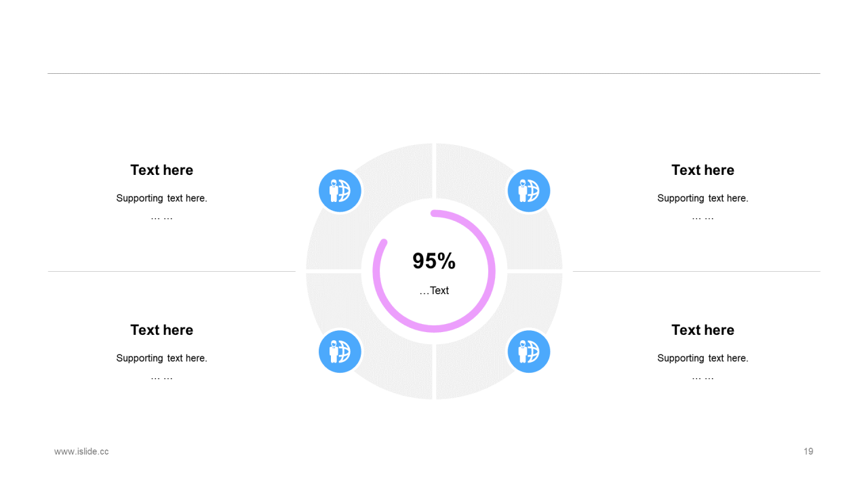868x488 pixels.
Task: Click the "…Text" label under 95%
Action: coord(434,291)
